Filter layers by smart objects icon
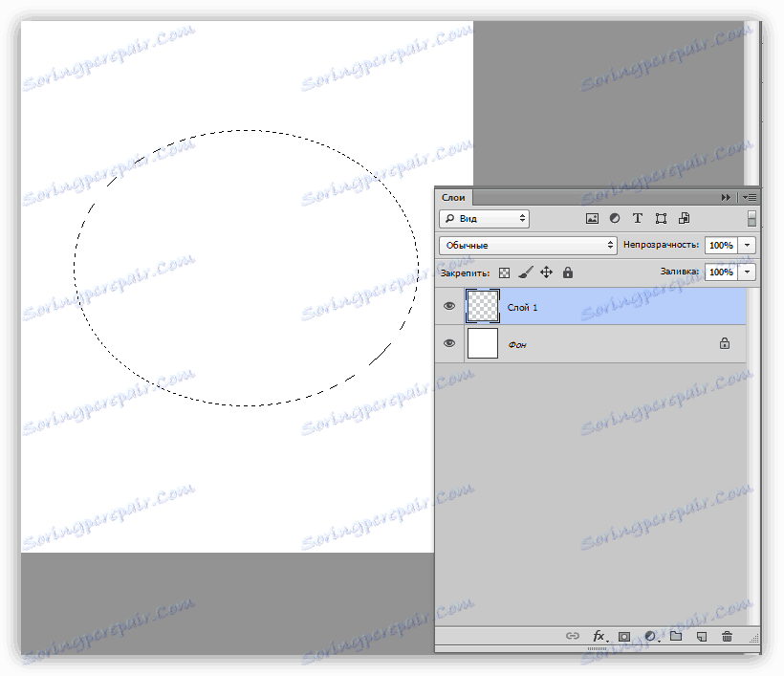784x676 pixels. click(684, 218)
